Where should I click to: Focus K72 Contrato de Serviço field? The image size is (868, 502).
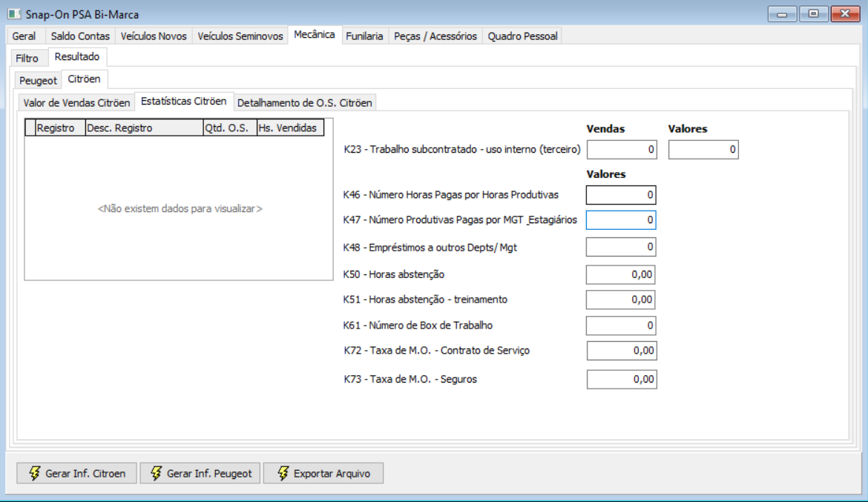coord(622,350)
